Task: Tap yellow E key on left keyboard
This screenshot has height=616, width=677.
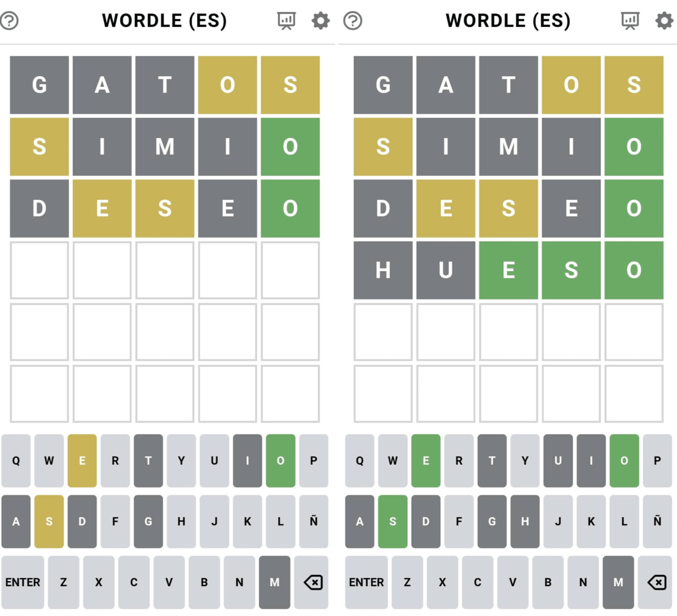Action: (x=82, y=460)
